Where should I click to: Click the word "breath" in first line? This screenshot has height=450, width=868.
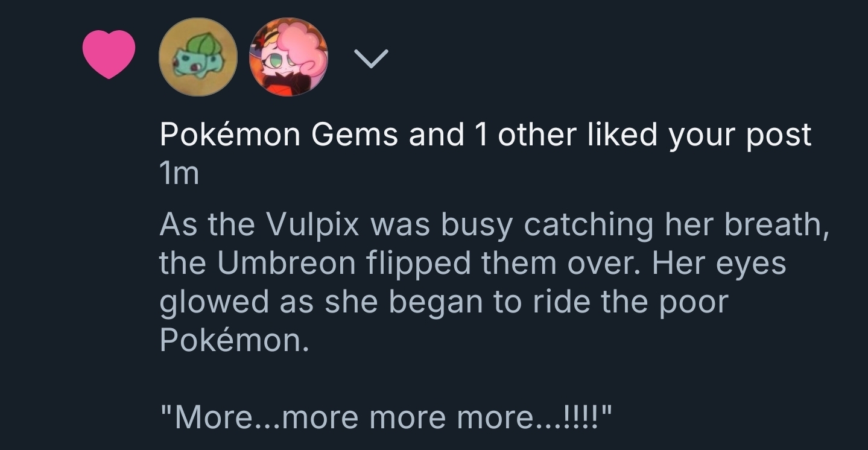coord(774,224)
